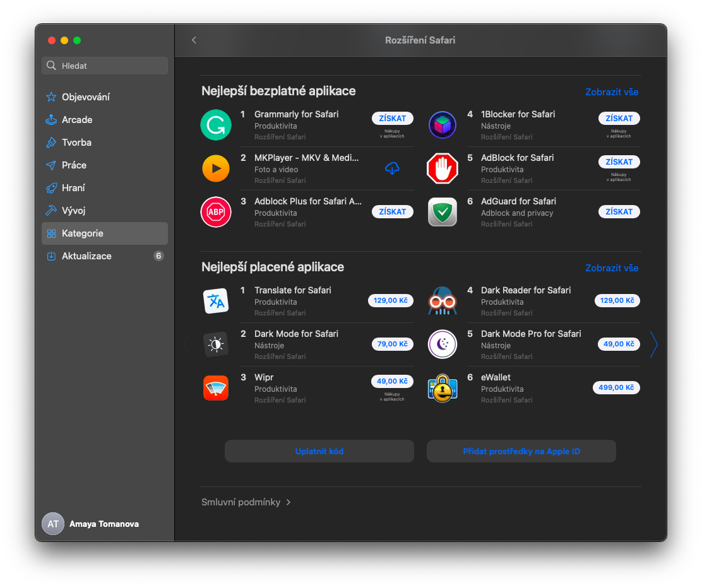This screenshot has height=588, width=702.
Task: Click the Objevování star icon
Action: [x=51, y=97]
